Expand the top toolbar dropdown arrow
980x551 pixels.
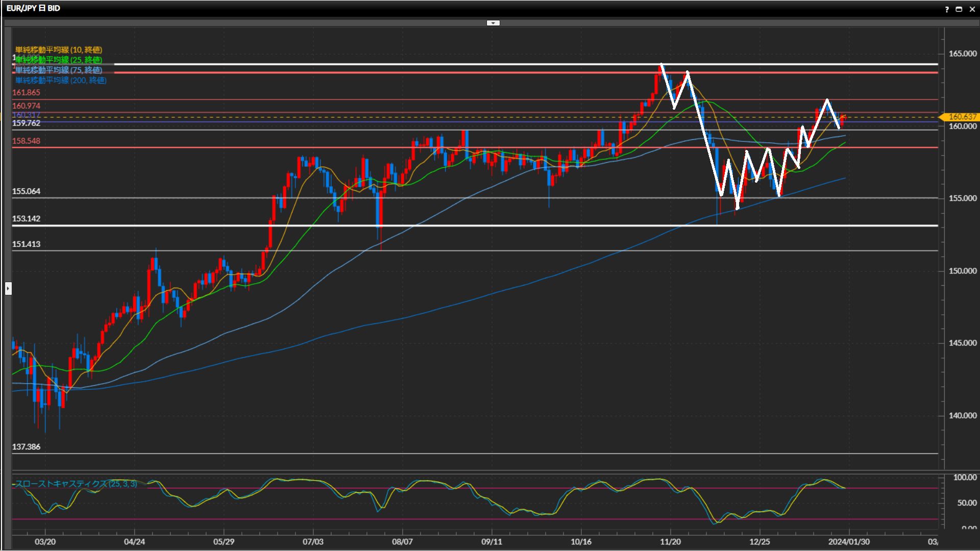(x=493, y=23)
